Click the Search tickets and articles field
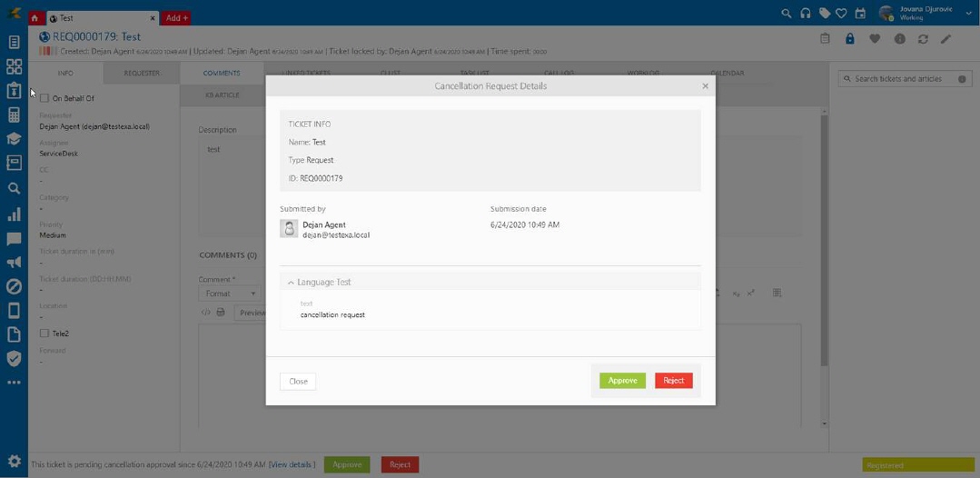The height and width of the screenshot is (478, 980). [899, 79]
